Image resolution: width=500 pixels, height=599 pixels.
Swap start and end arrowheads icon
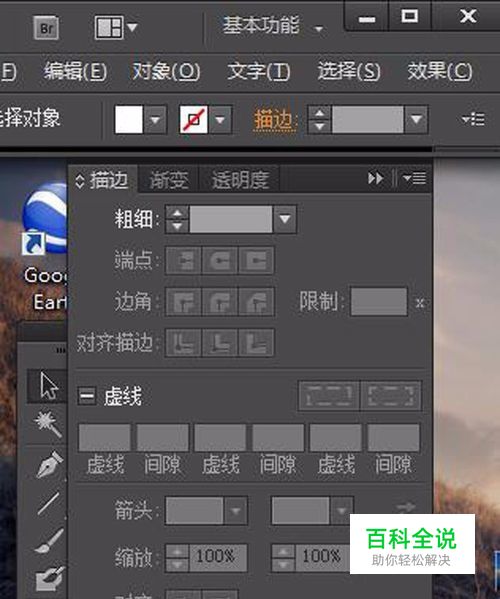pyautogui.click(x=406, y=507)
